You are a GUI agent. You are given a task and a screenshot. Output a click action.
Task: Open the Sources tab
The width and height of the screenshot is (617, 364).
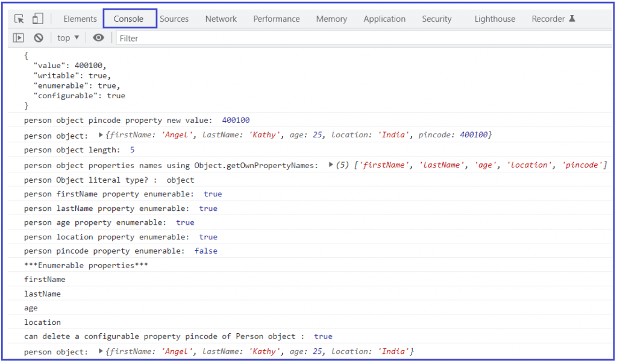coord(174,19)
